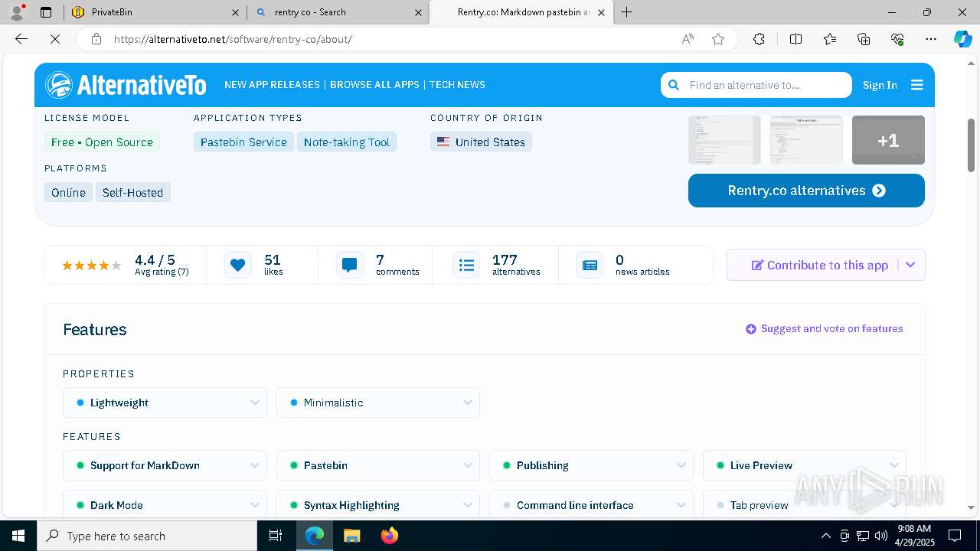The height and width of the screenshot is (551, 980).
Task: Open a new tab with plus button
Action: [627, 11]
